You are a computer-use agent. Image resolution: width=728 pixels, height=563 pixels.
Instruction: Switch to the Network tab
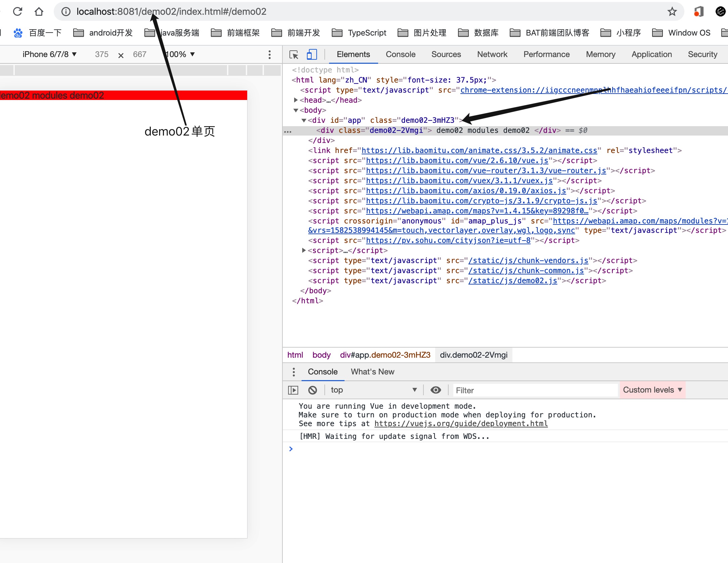pos(492,54)
